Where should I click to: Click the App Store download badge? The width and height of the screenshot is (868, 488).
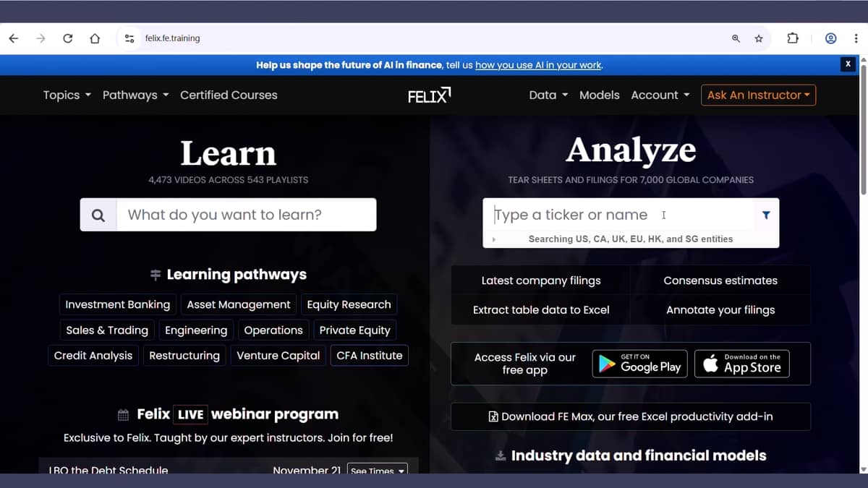[x=742, y=364]
